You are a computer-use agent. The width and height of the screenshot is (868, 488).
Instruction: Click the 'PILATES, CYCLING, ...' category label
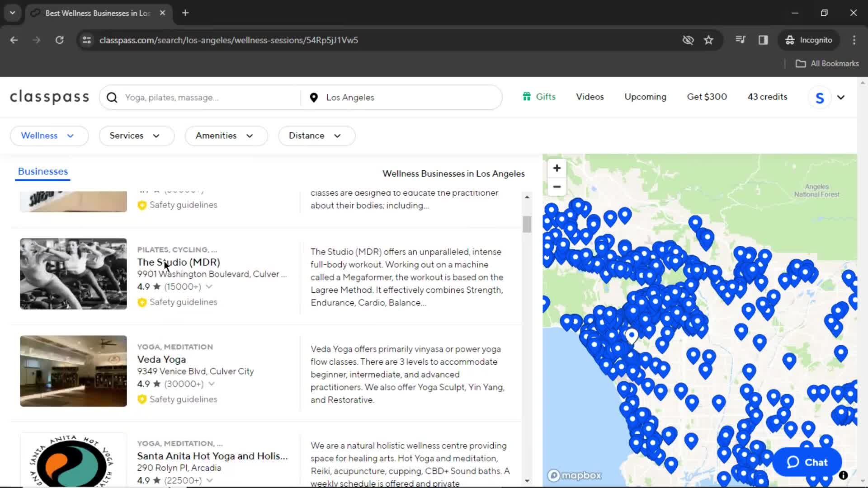click(177, 250)
